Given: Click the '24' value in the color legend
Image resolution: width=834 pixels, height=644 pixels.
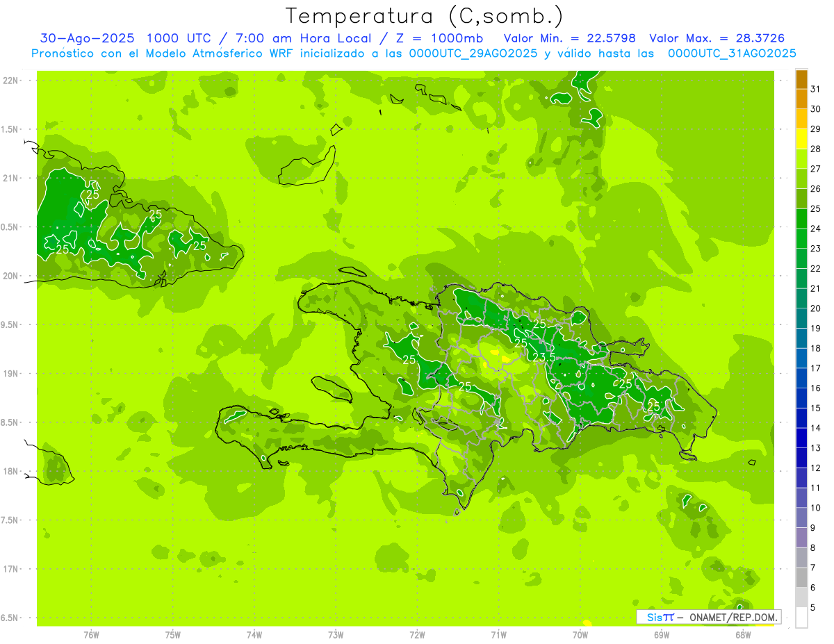Looking at the screenshot, I should [816, 229].
